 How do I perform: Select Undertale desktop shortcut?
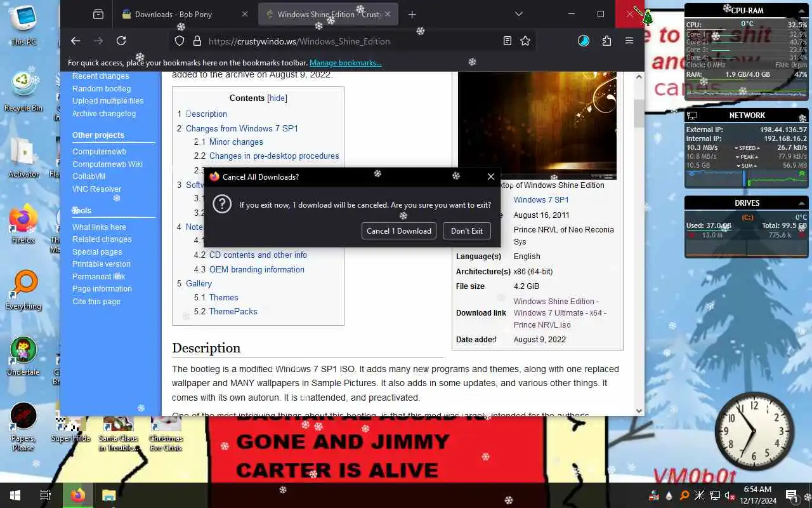pos(23,356)
